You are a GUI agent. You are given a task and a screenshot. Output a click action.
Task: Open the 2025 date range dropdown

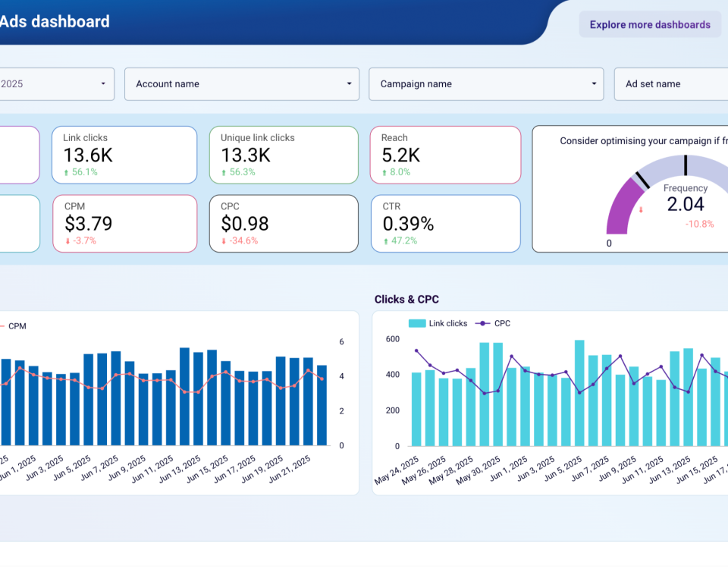coord(57,84)
